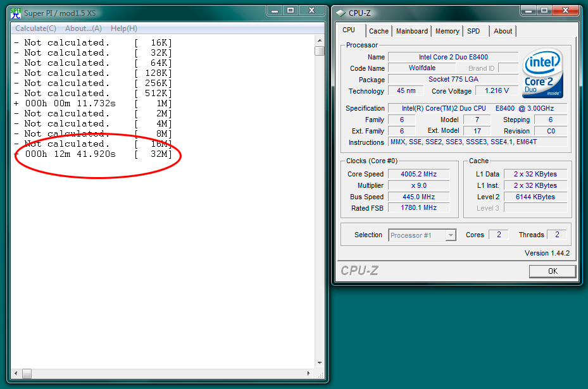Click the Not calculated 16K row
The width and height of the screenshot is (588, 389).
coord(93,43)
